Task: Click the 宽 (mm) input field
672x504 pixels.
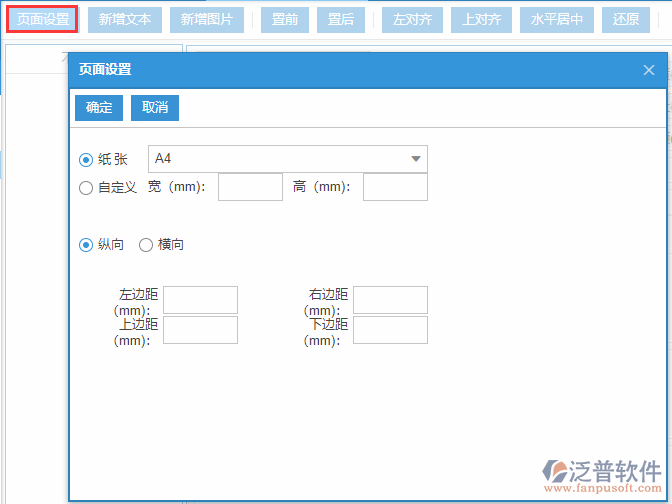Action: (x=250, y=187)
